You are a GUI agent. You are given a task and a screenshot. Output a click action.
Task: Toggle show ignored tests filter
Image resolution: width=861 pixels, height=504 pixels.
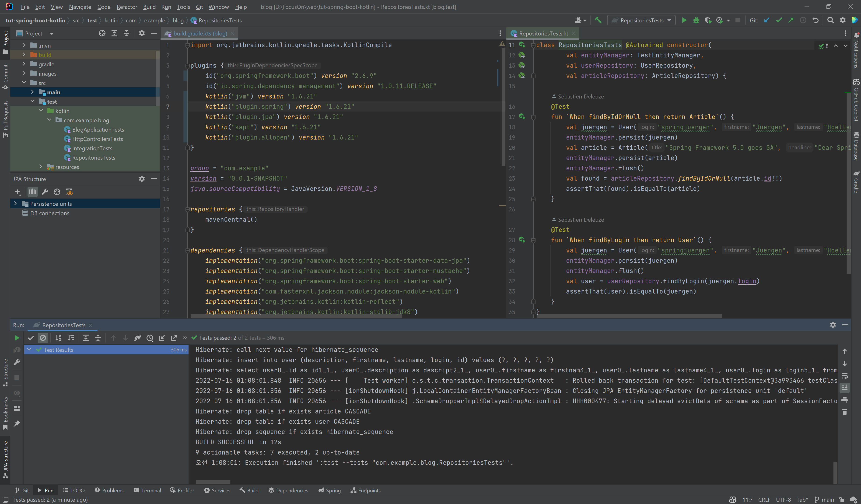[43, 338]
